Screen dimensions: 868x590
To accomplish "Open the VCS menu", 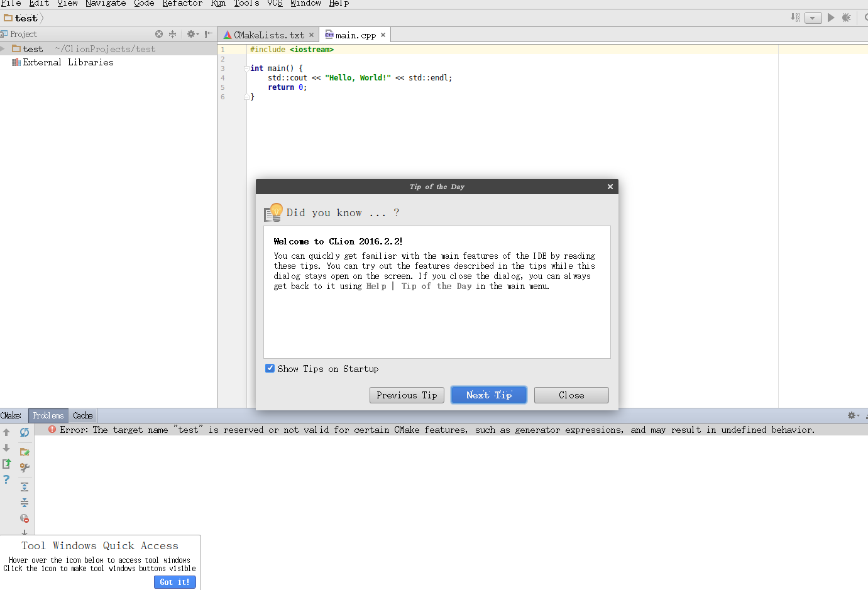I will tap(275, 3).
